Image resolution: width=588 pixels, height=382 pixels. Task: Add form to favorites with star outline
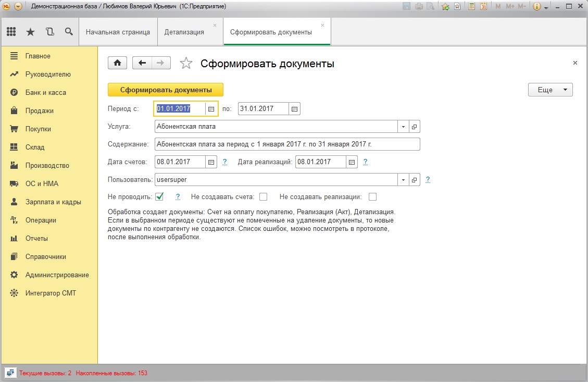click(186, 63)
